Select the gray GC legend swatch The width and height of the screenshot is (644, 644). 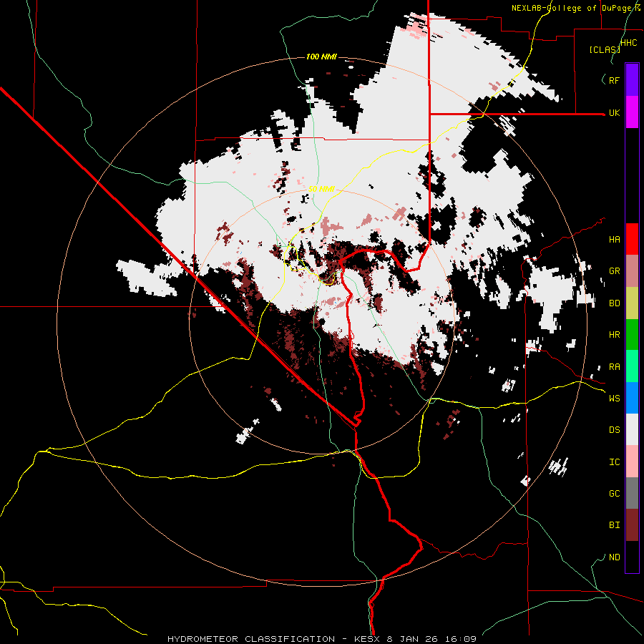click(x=632, y=493)
